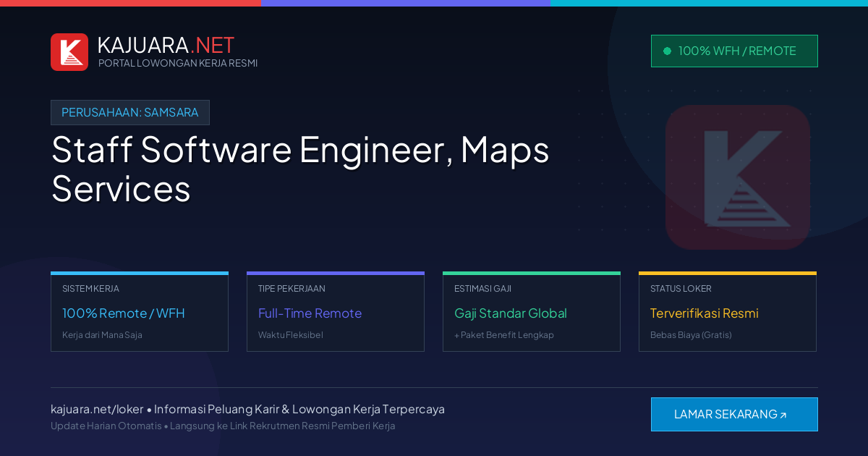Click the TIPE PEKERJAAN card label

[x=292, y=289]
